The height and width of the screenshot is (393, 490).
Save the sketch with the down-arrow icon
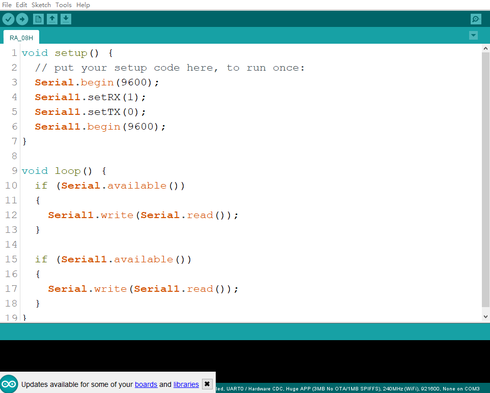[66, 19]
